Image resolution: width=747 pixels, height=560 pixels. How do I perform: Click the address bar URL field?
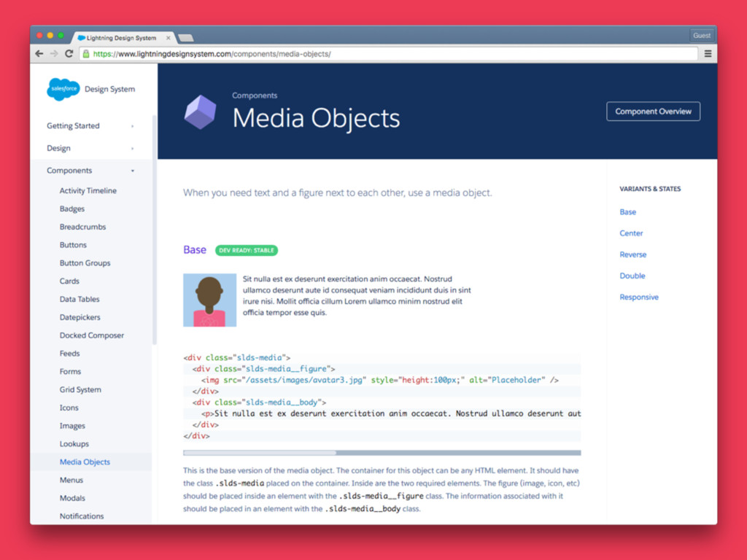tap(388, 54)
